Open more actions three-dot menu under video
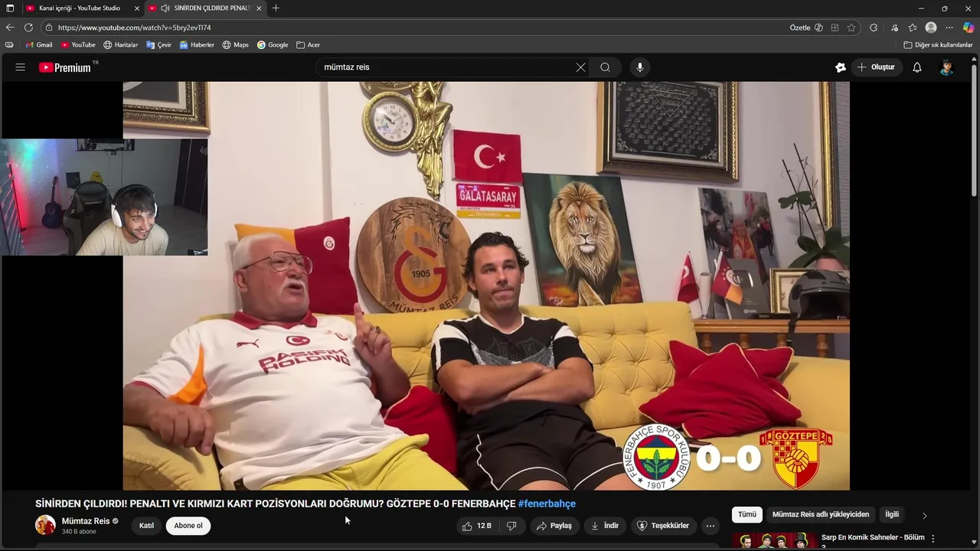The image size is (980, 551). point(710,526)
